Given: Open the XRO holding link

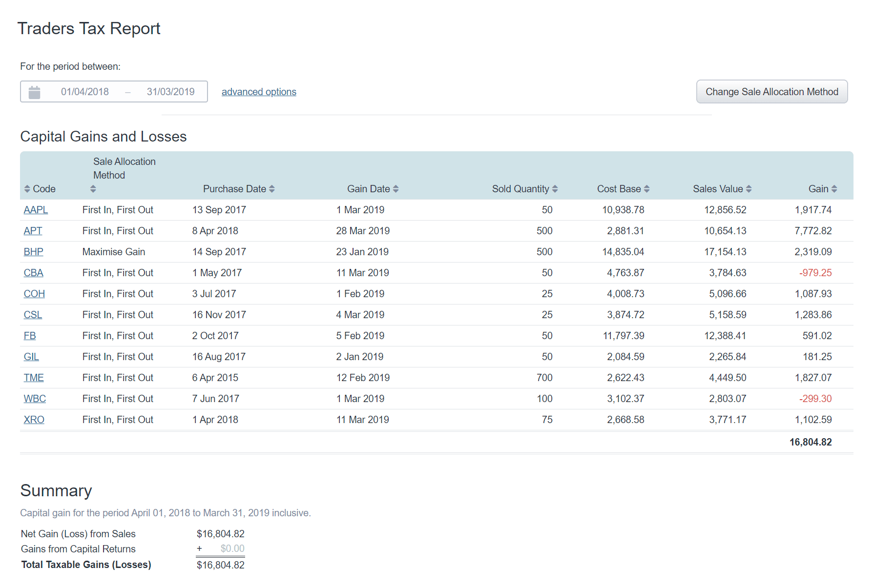Looking at the screenshot, I should pos(34,420).
